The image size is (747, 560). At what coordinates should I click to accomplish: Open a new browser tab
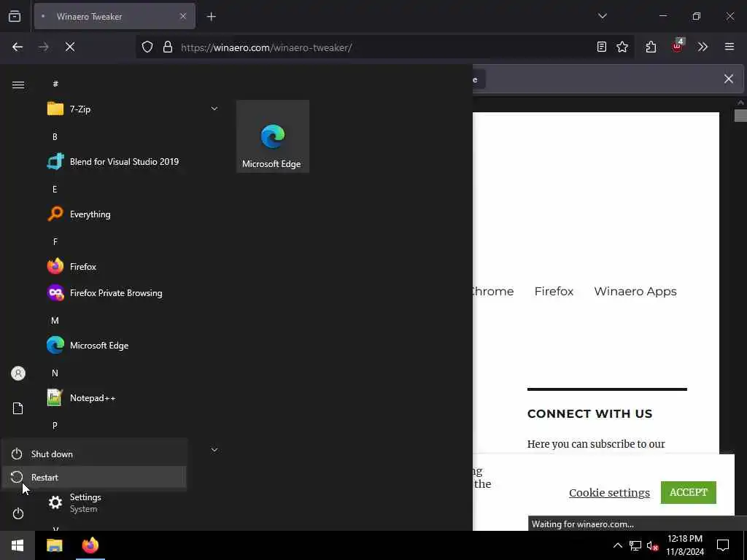tap(211, 17)
